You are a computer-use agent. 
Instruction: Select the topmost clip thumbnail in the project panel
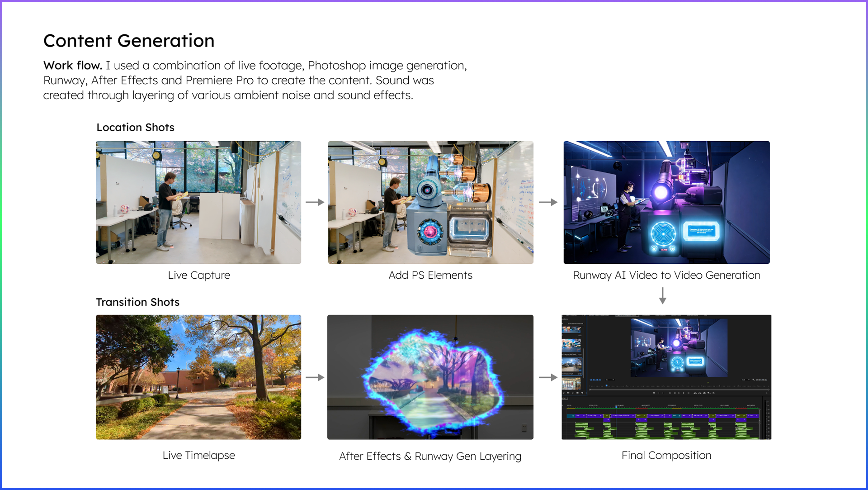(571, 329)
